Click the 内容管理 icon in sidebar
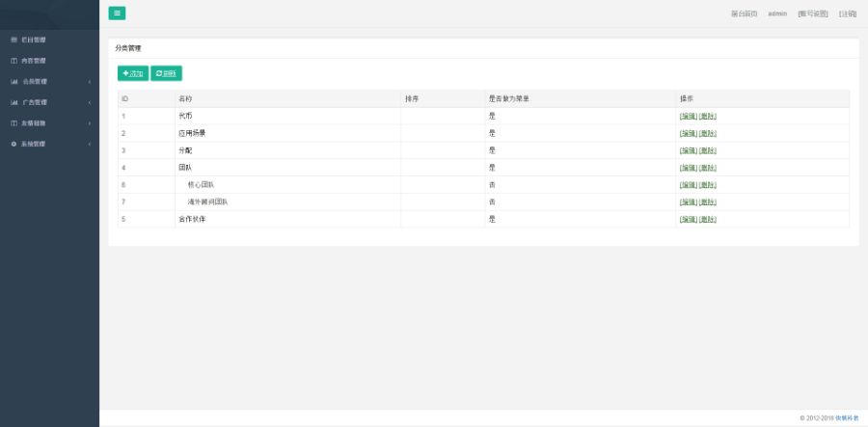 coord(14,61)
